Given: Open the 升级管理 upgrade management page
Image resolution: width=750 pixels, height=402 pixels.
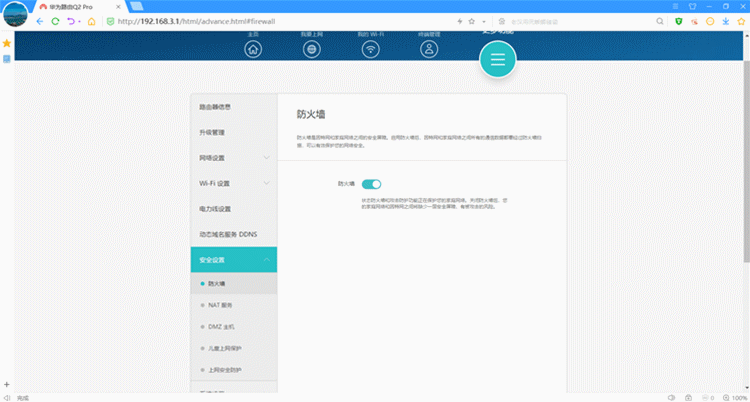Looking at the screenshot, I should pyautogui.click(x=233, y=132).
